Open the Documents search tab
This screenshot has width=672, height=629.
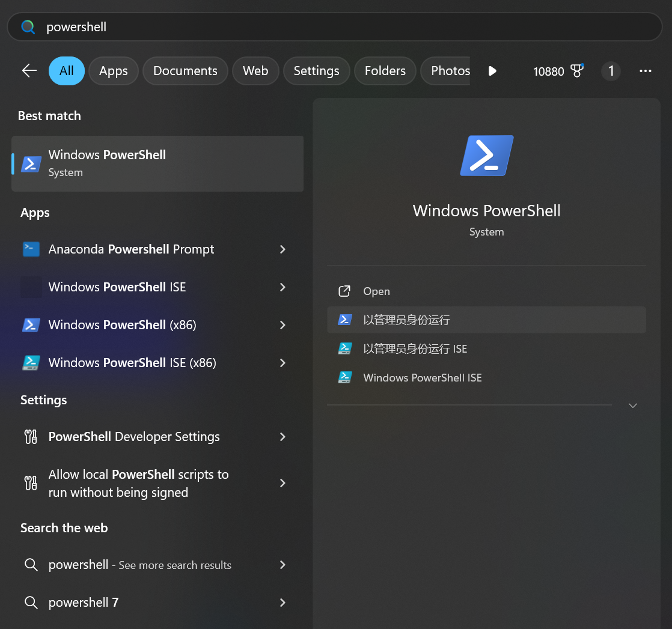[185, 70]
